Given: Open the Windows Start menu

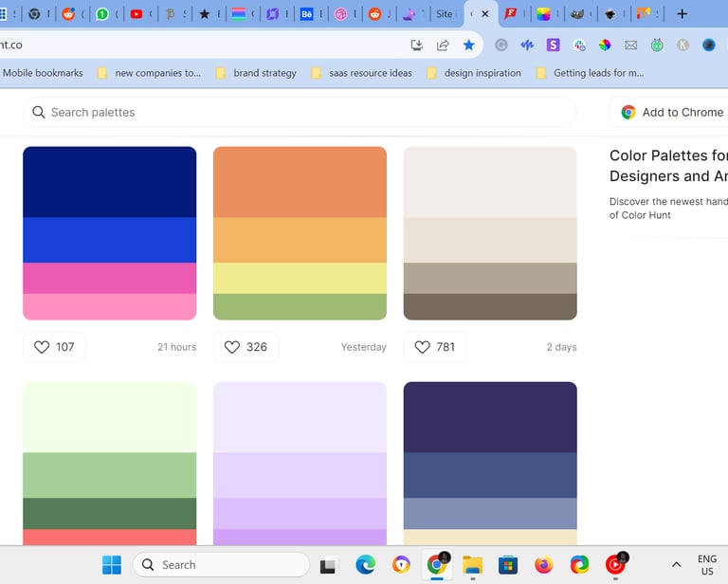Looking at the screenshot, I should 112,565.
